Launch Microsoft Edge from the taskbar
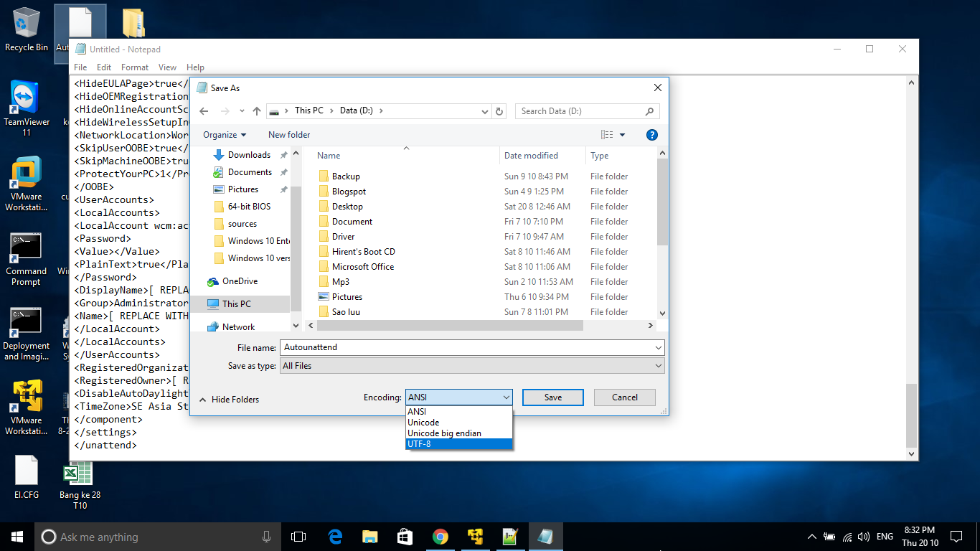 [x=335, y=537]
